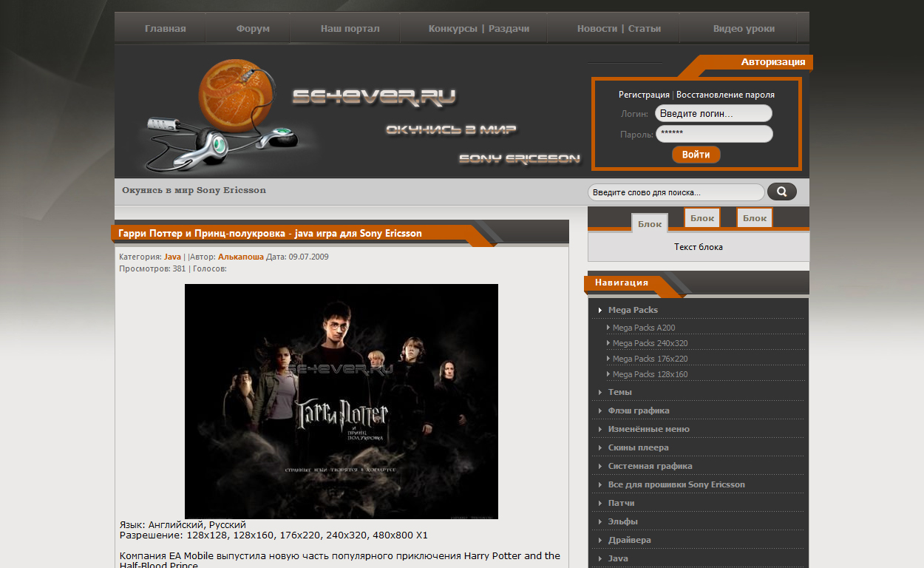Open the Главная menu item

166,29
